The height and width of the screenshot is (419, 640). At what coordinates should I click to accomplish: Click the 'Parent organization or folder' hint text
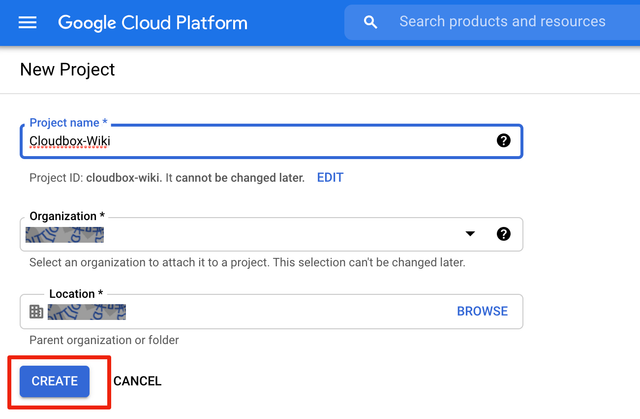(x=104, y=340)
